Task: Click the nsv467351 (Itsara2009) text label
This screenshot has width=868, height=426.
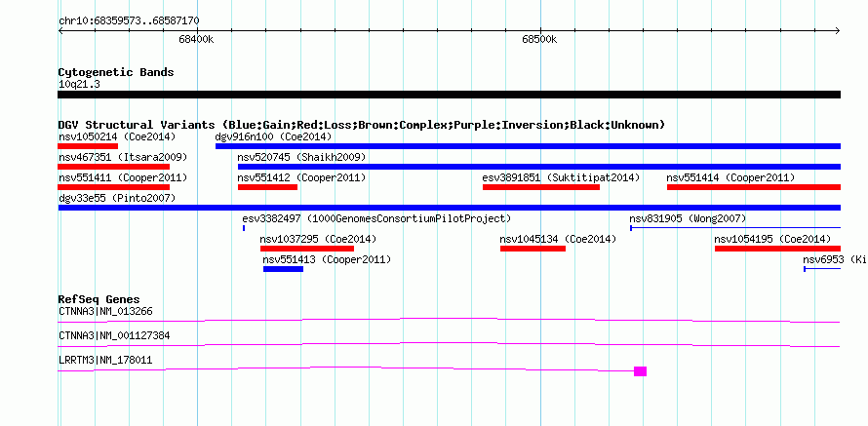Action: pyautogui.click(x=123, y=157)
